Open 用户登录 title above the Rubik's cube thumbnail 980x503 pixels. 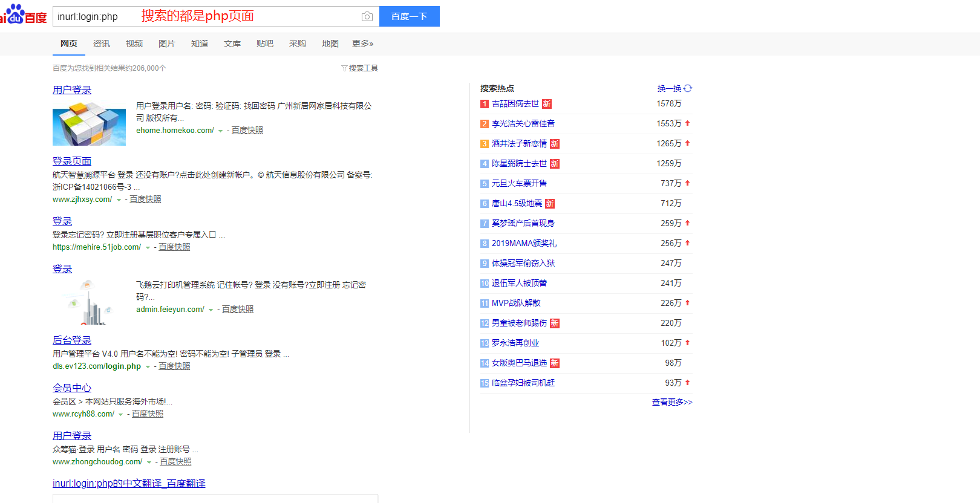pyautogui.click(x=72, y=90)
